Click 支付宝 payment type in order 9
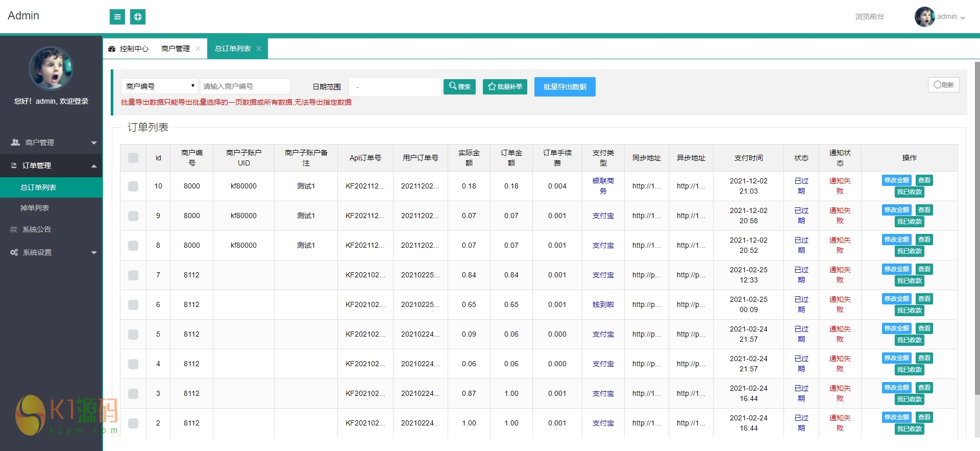 click(x=603, y=216)
